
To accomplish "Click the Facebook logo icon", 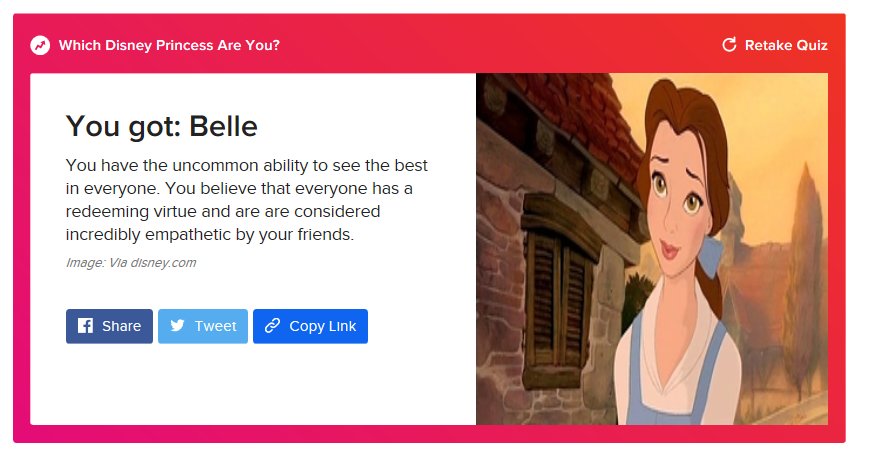I will pos(86,326).
